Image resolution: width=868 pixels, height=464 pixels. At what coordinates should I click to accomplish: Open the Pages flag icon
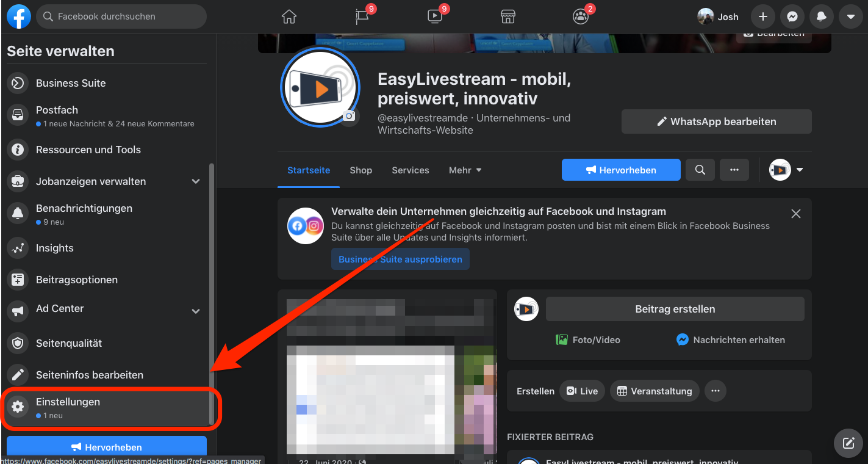(362, 17)
